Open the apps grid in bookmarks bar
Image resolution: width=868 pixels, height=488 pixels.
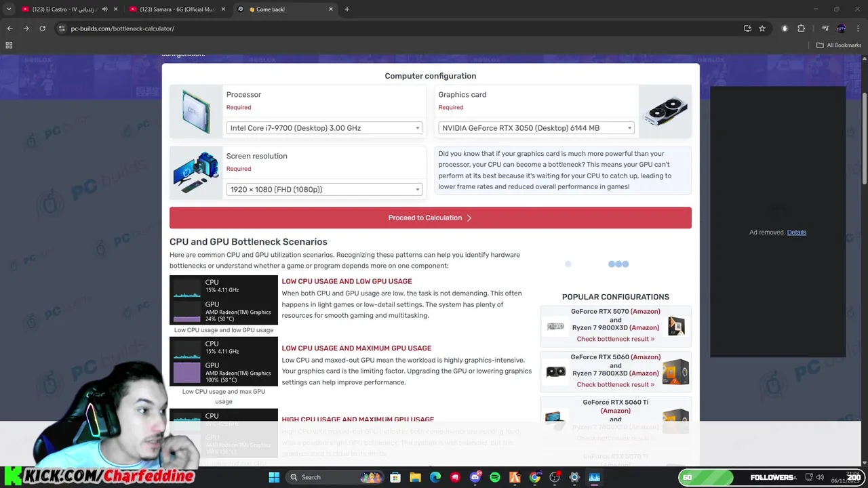(9, 45)
